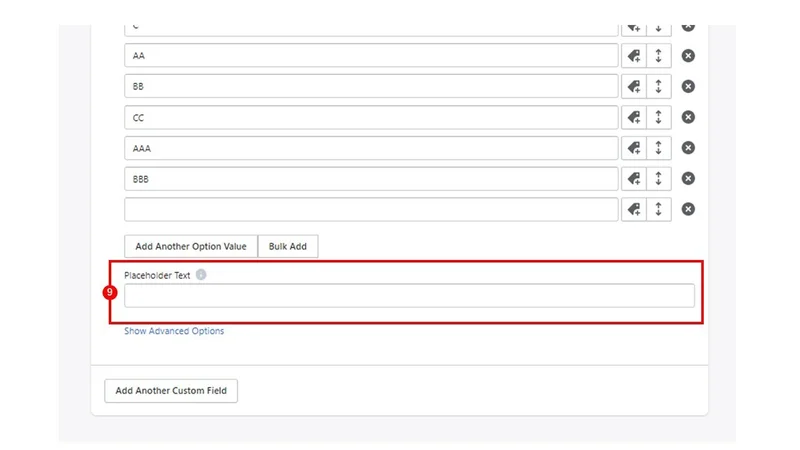
Task: Click the AAA option text field
Action: pyautogui.click(x=371, y=148)
